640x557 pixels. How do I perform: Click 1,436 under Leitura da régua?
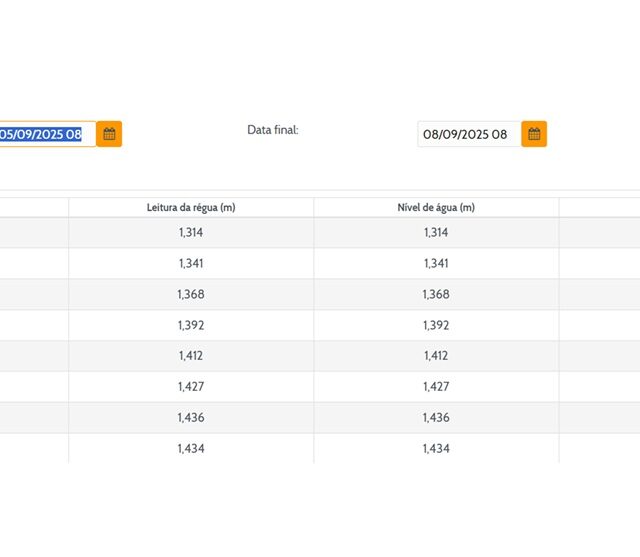point(191,418)
